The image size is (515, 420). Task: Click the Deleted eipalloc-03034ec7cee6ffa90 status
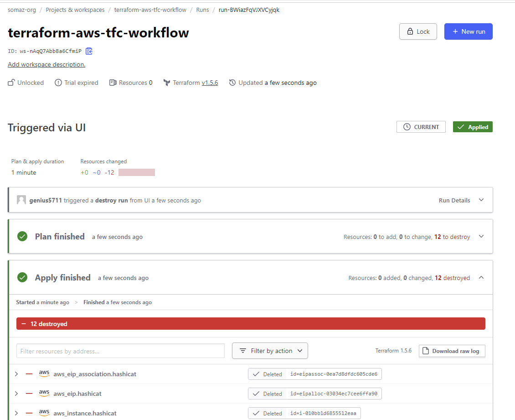tap(314, 394)
